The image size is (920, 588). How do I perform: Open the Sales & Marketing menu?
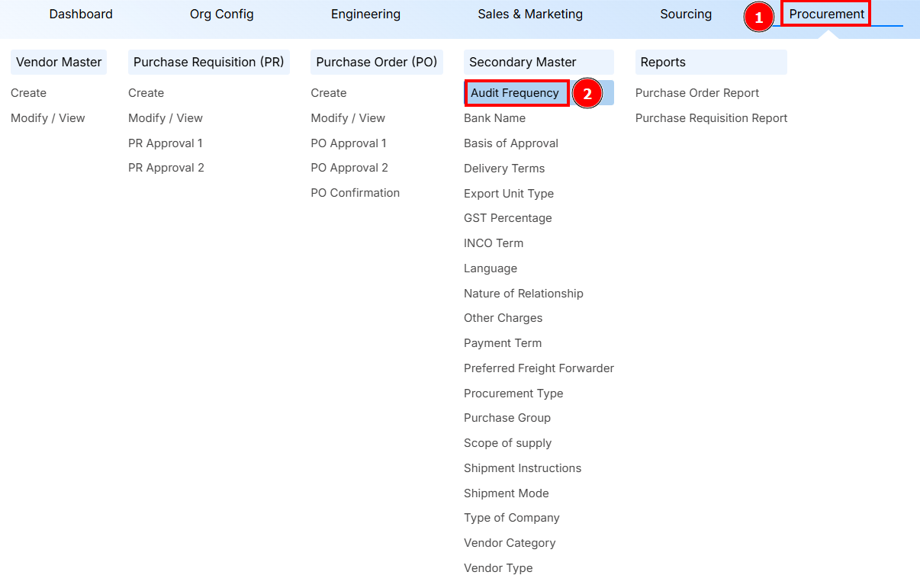coord(529,14)
